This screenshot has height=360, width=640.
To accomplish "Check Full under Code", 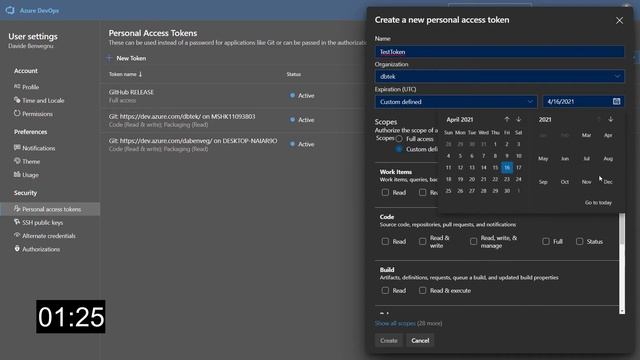I will point(546,241).
